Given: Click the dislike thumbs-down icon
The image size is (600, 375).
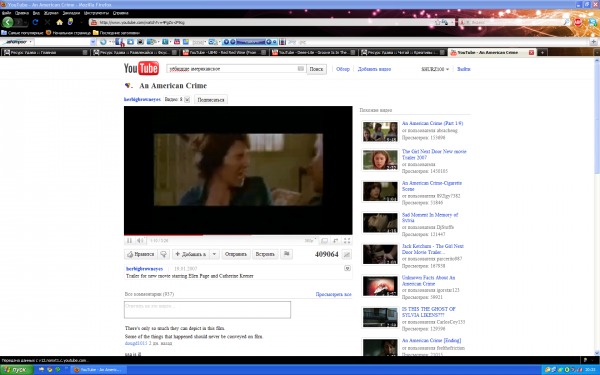Looking at the screenshot, I should pos(164,254).
